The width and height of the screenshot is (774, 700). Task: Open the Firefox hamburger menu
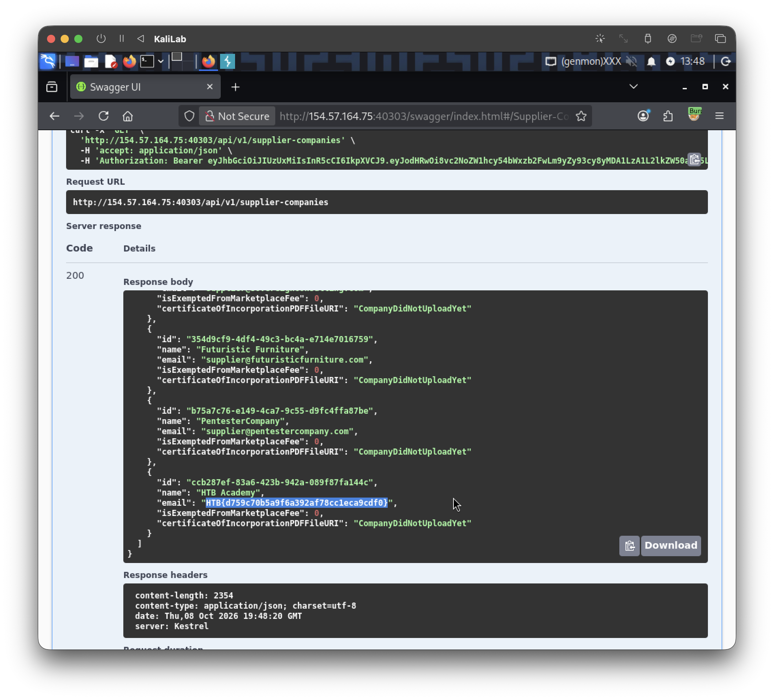pos(719,116)
